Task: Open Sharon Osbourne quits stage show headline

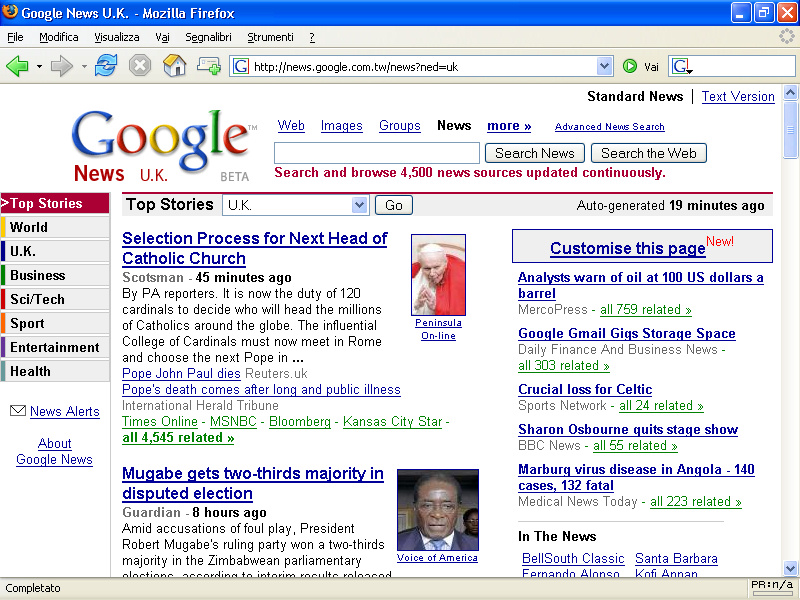Action: coord(628,430)
